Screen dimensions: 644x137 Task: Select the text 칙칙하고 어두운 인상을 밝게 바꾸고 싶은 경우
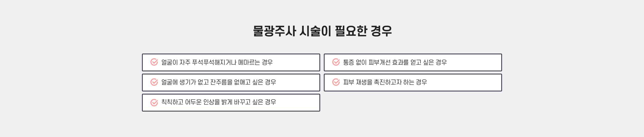(x=219, y=102)
